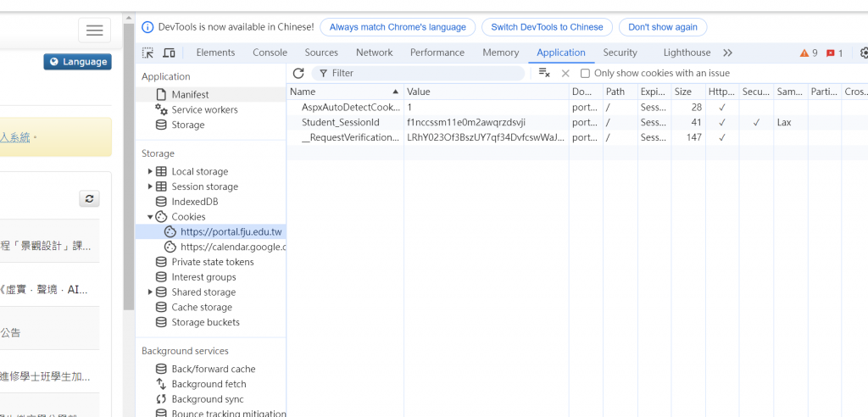
Task: Expand the Shared storage tree node
Action: click(x=150, y=292)
